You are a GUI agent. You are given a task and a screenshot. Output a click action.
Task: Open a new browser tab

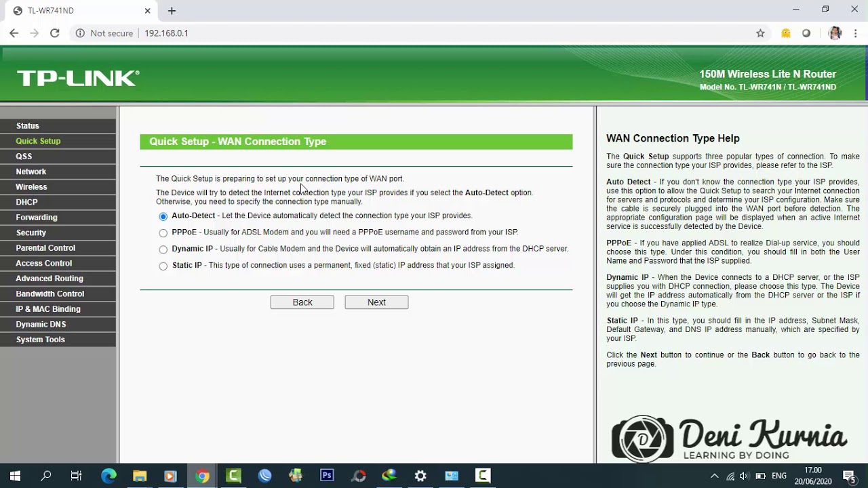click(x=172, y=11)
